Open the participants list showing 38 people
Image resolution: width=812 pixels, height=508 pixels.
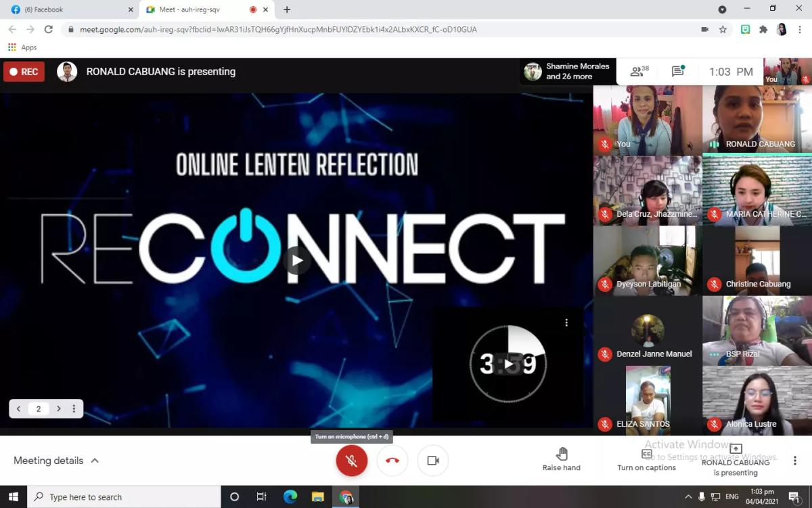(x=637, y=70)
